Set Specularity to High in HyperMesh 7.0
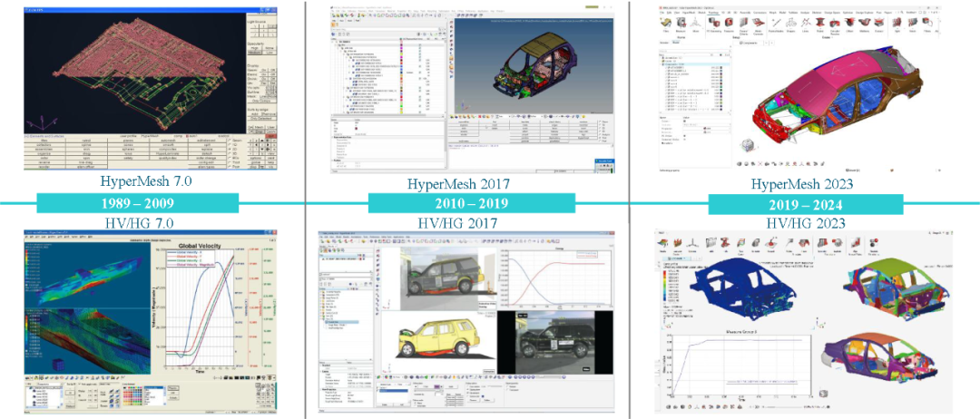980x419 pixels. [x=254, y=48]
